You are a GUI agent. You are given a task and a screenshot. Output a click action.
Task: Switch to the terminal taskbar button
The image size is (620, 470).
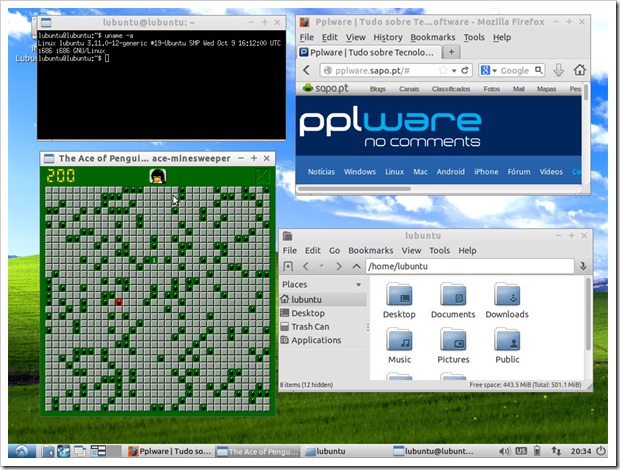[435, 451]
